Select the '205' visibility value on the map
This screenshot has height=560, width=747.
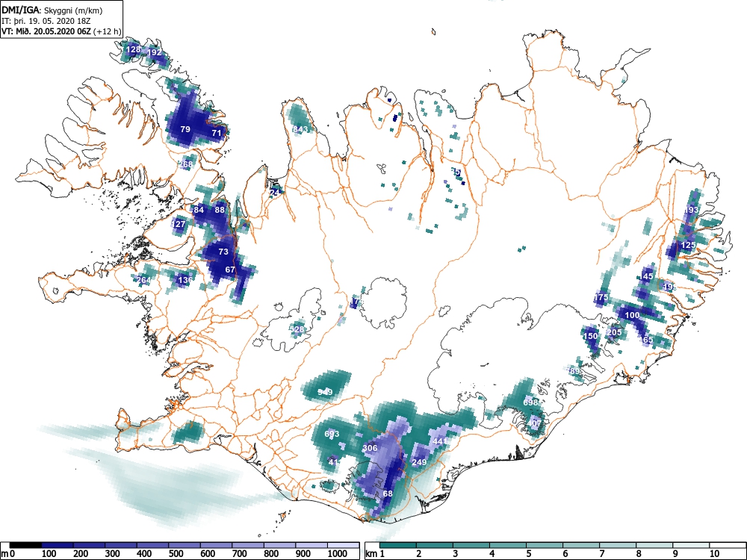click(615, 332)
